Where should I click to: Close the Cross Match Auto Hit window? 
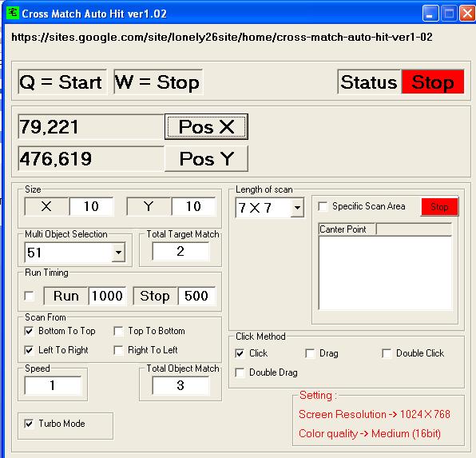[x=467, y=14]
